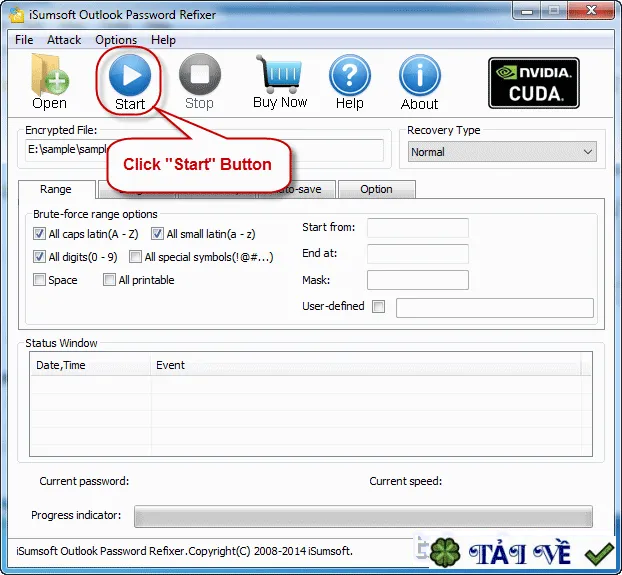Expand the Recovery Type dropdown
Viewport: 622px width, 575px height.
pyautogui.click(x=502, y=152)
